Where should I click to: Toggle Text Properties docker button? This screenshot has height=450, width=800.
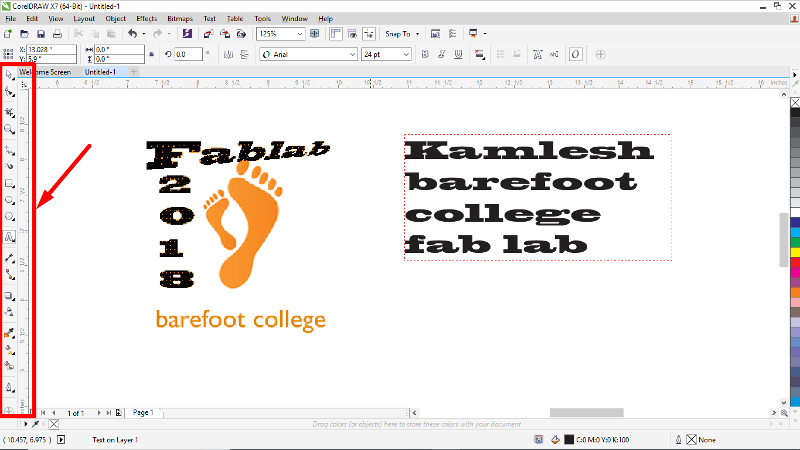tap(537, 54)
